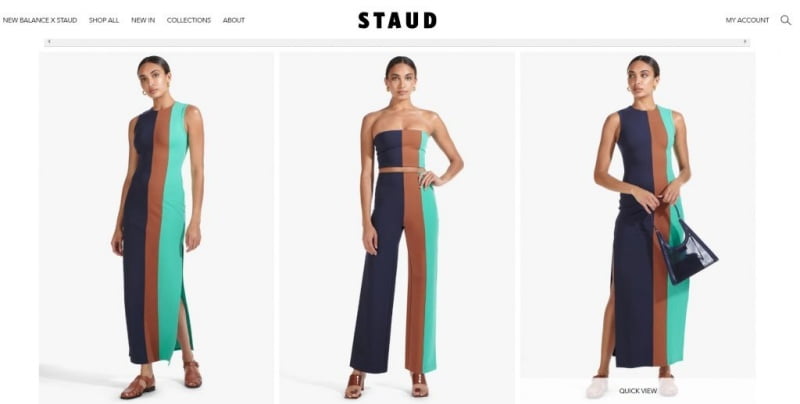Select the NEW IN menu item

(x=143, y=20)
